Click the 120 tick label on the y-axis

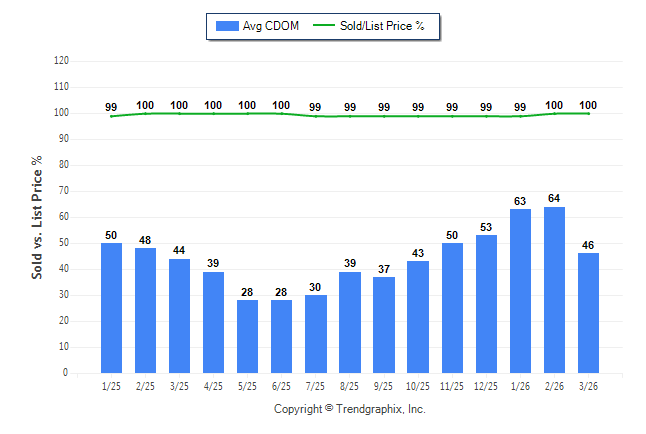[x=61, y=61]
